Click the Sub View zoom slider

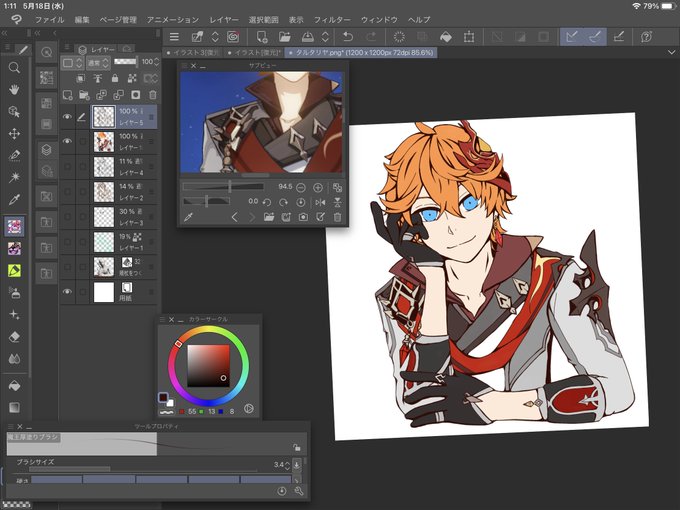(x=223, y=187)
